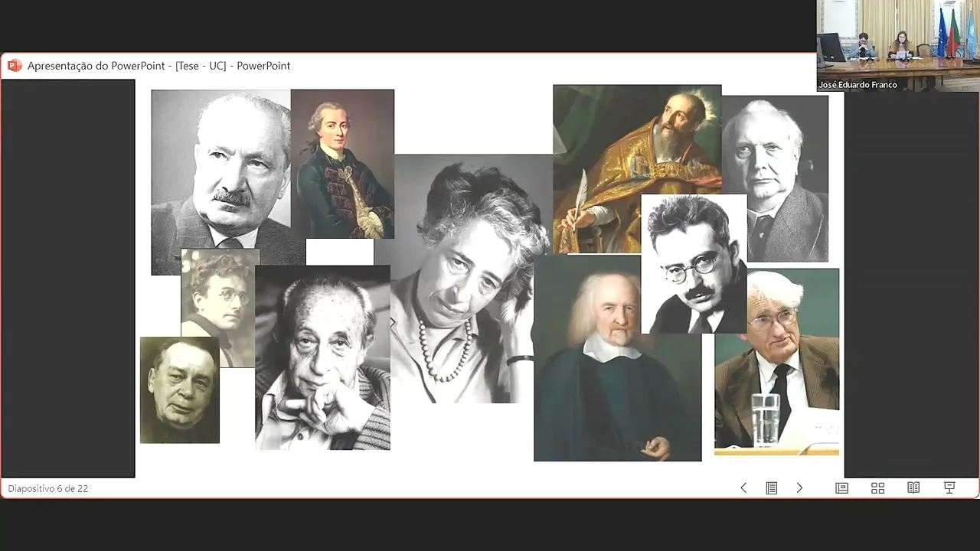The height and width of the screenshot is (551, 980).
Task: Select photo of elderly man in grey tweed coat
Action: tap(775, 178)
